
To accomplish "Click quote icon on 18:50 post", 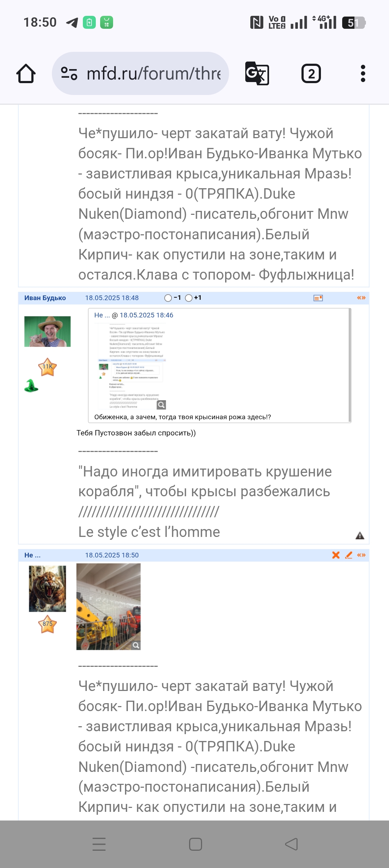I will (x=361, y=555).
